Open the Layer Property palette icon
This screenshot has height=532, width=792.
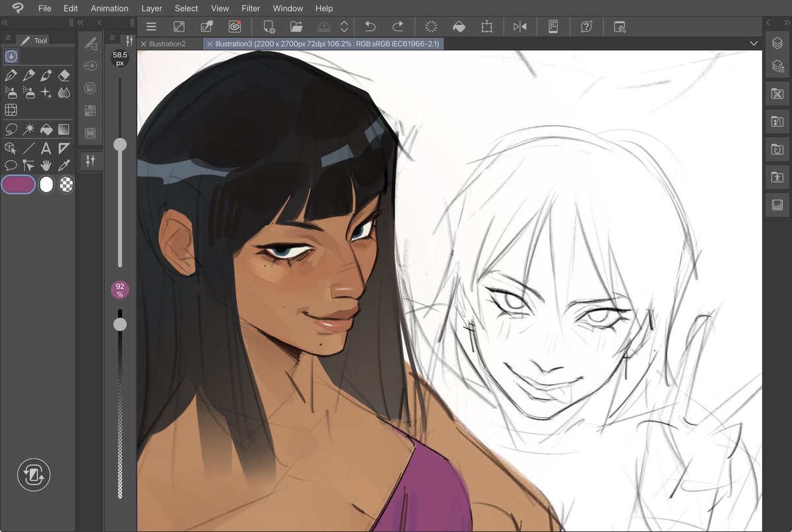[x=777, y=66]
